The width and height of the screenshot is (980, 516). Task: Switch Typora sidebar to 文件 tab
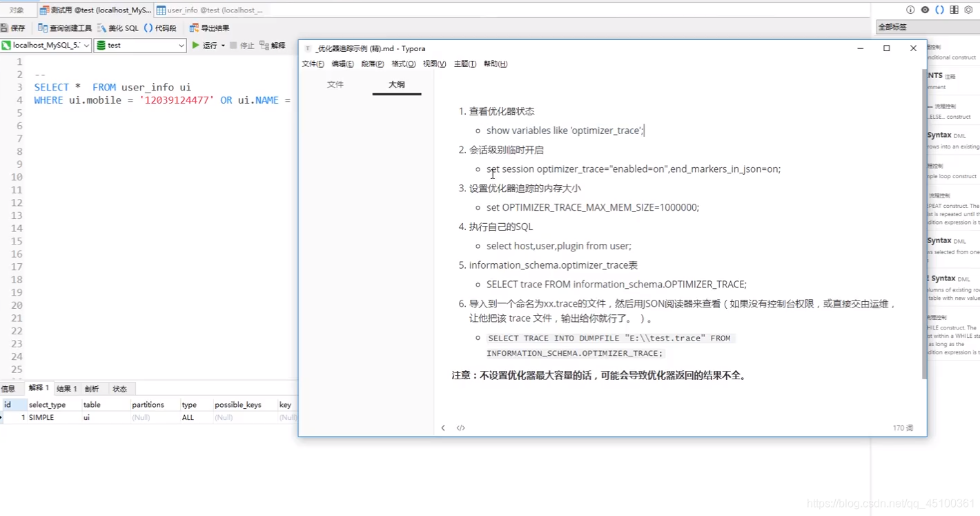click(x=335, y=84)
